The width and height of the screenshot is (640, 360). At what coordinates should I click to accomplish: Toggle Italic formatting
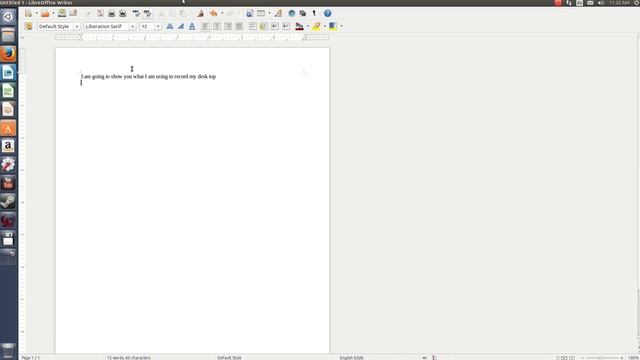coord(181,27)
